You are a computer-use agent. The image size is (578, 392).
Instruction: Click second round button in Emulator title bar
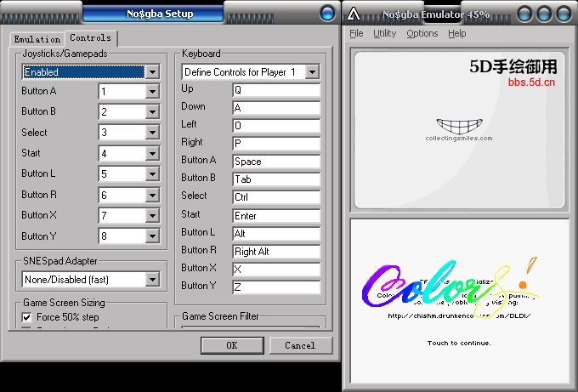click(x=544, y=14)
